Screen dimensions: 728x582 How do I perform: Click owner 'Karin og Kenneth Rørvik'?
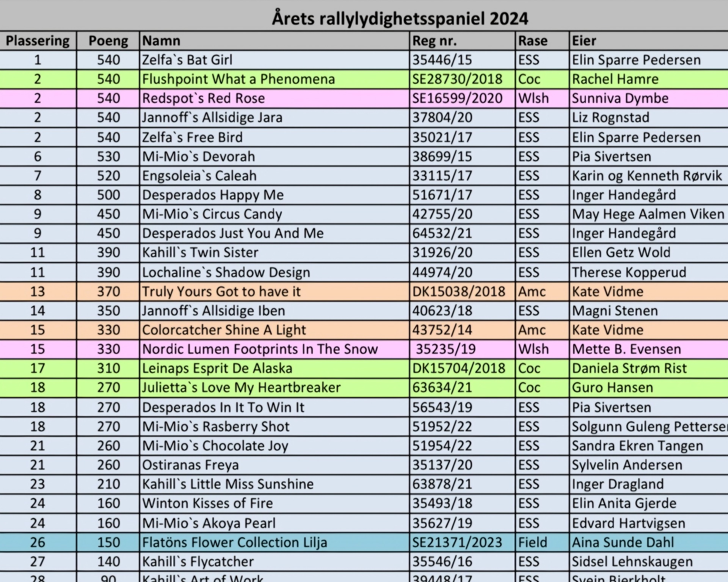[647, 176]
